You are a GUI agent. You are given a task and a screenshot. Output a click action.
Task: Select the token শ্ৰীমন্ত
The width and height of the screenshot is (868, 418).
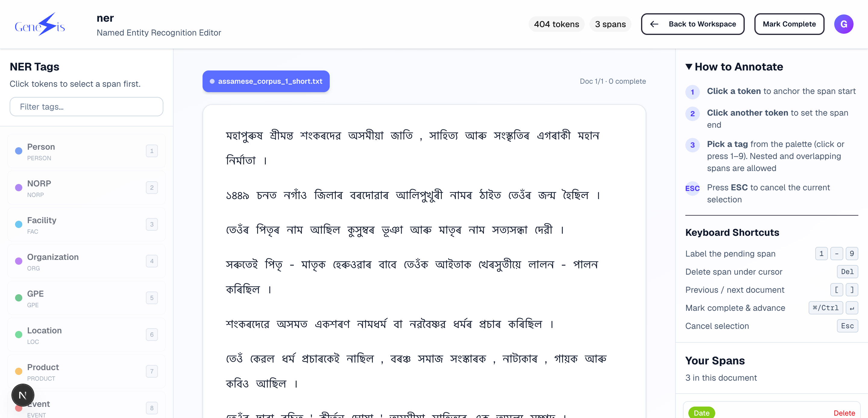pyautogui.click(x=281, y=136)
